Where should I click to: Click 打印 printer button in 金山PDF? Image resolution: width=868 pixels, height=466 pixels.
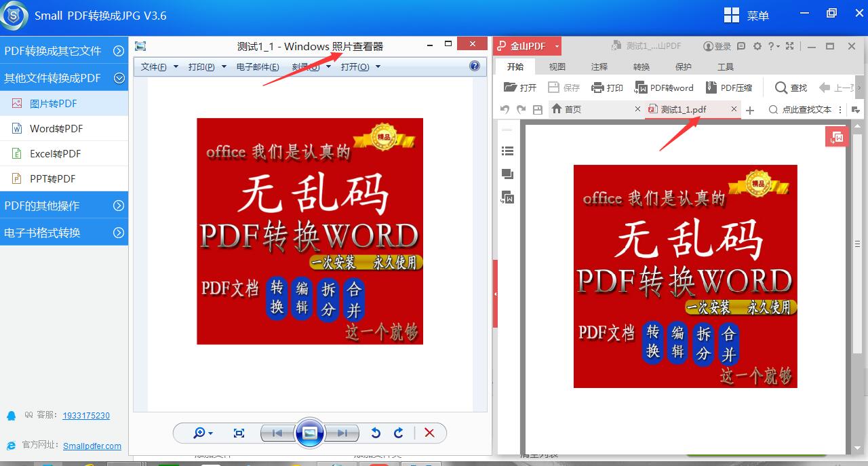click(607, 88)
